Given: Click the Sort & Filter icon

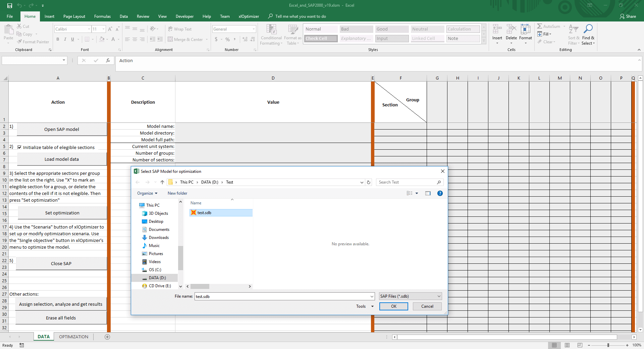Looking at the screenshot, I should pyautogui.click(x=574, y=29).
